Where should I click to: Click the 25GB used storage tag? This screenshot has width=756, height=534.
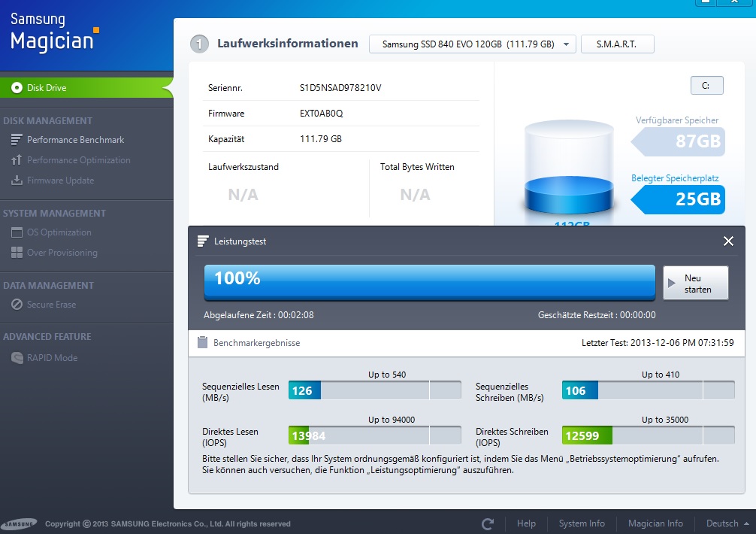(677, 199)
